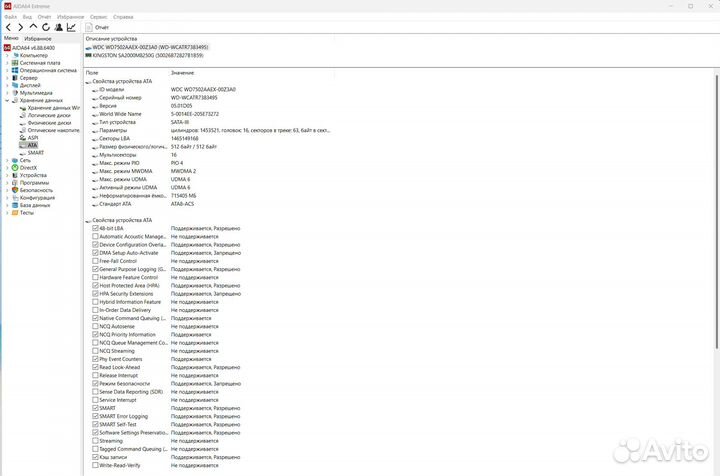Select the ASPI item in sidebar
720x476 pixels.
coord(33,137)
